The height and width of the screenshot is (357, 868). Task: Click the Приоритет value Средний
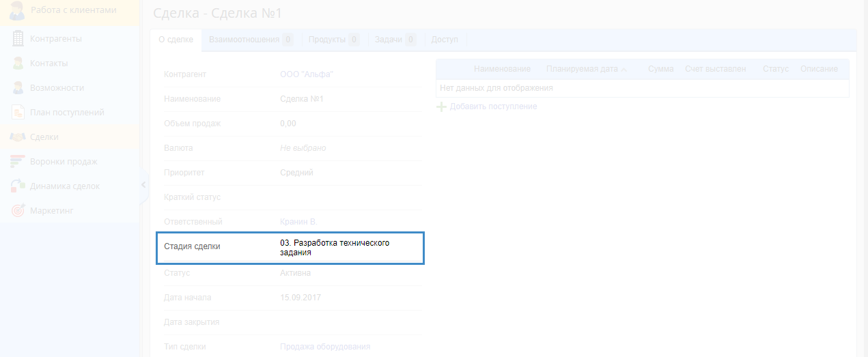(296, 173)
